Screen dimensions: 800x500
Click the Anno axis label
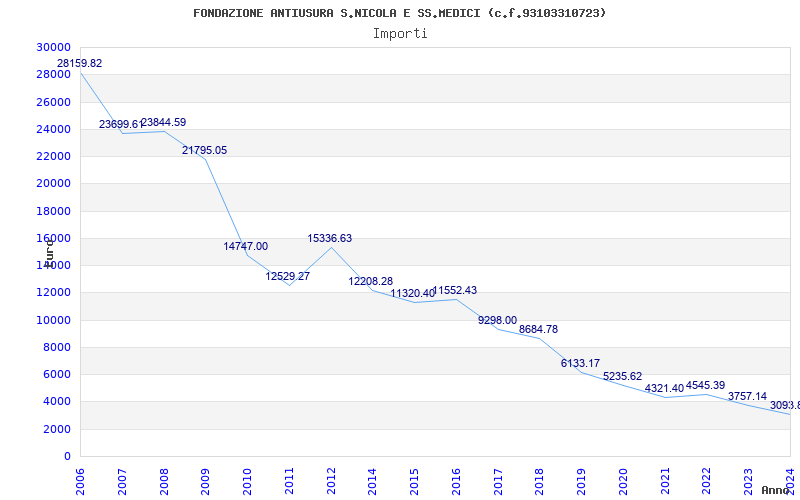(774, 490)
